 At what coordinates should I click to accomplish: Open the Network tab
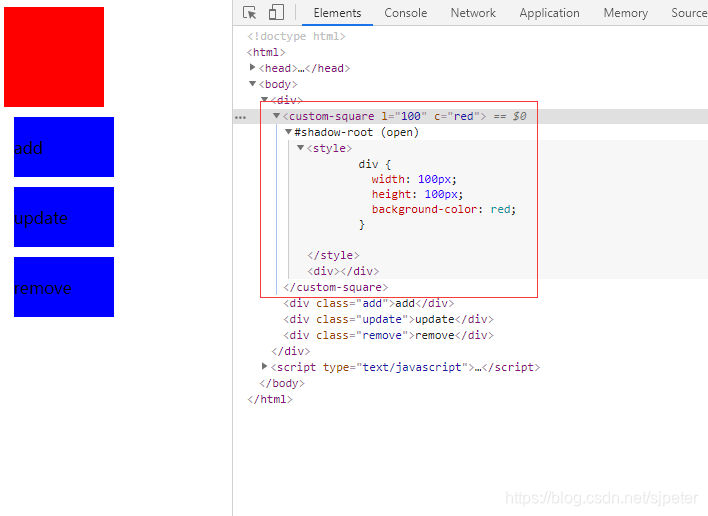click(x=473, y=13)
